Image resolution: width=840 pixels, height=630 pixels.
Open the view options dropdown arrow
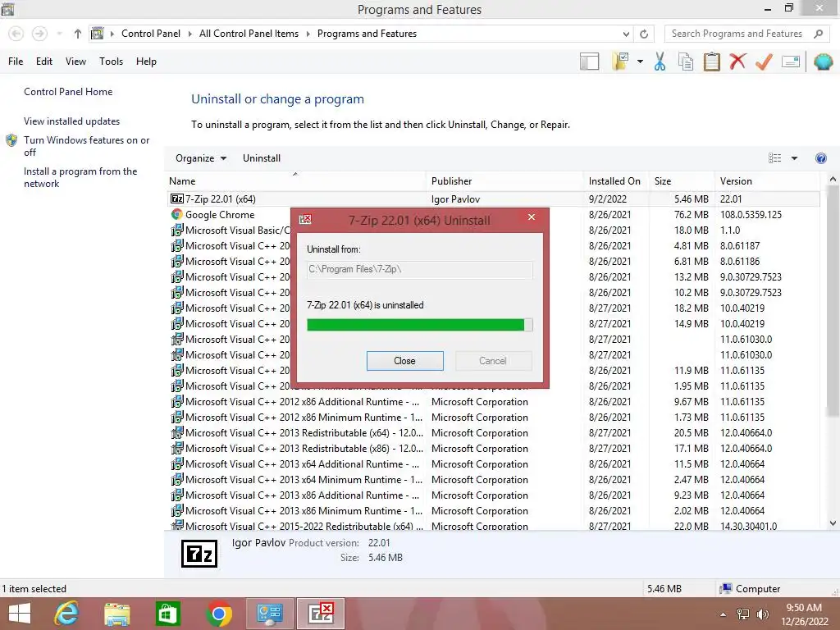tap(794, 158)
